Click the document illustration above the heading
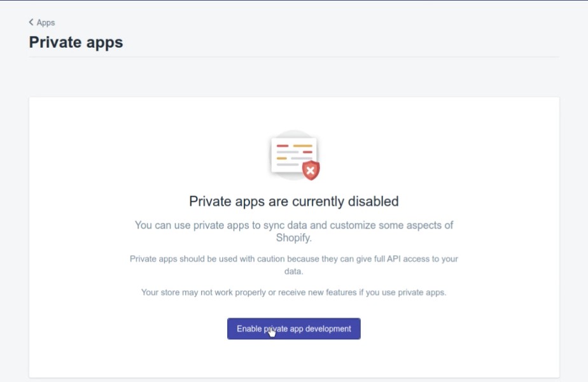The width and height of the screenshot is (588, 382). [294, 155]
